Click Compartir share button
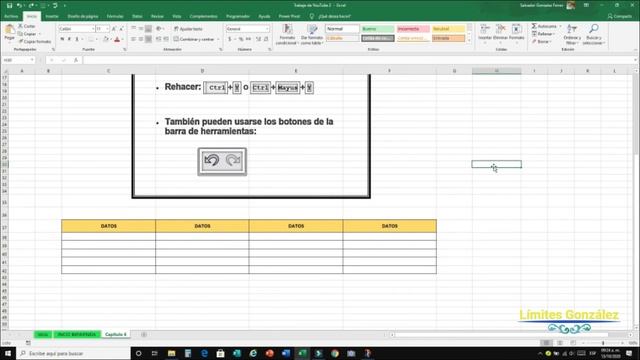Viewport: 640px width, 360px height. [620, 16]
